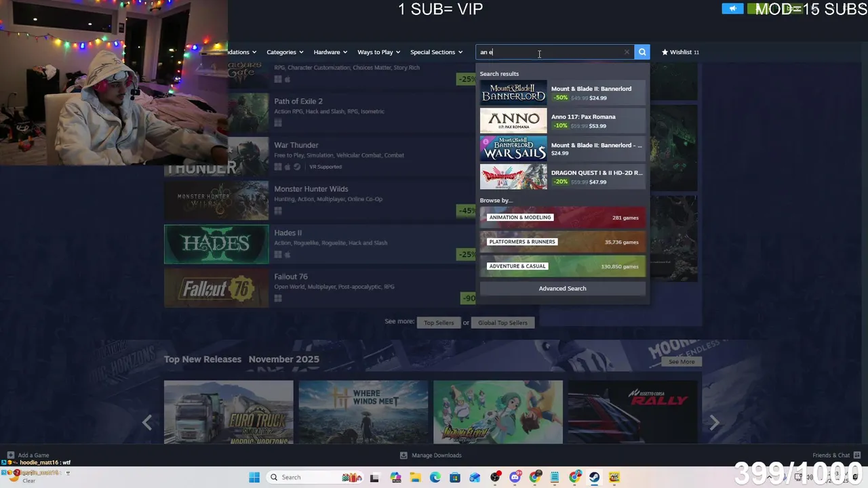Open Microsoft Store from the taskbar
868x488 pixels.
pyautogui.click(x=455, y=477)
